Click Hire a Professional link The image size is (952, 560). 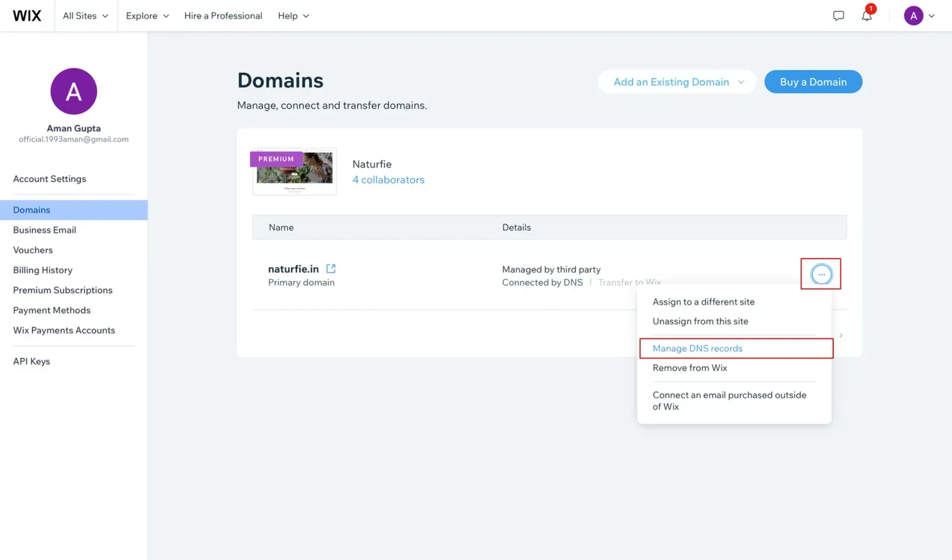tap(223, 15)
